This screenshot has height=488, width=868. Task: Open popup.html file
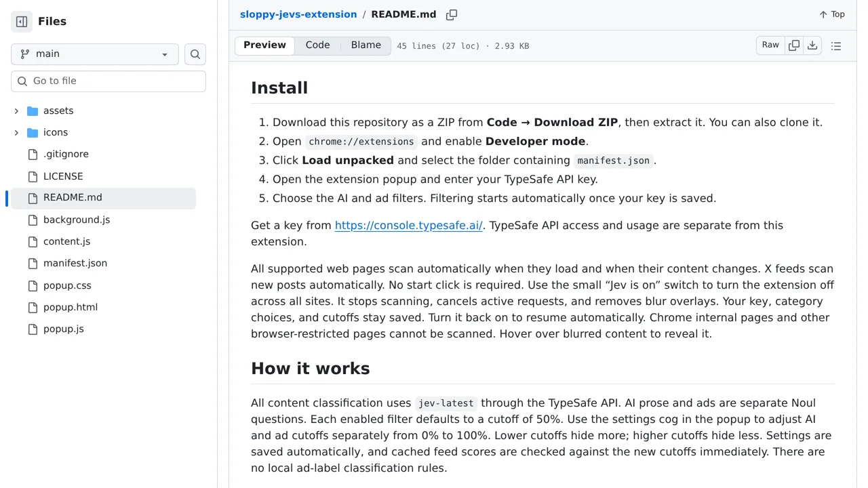71,307
